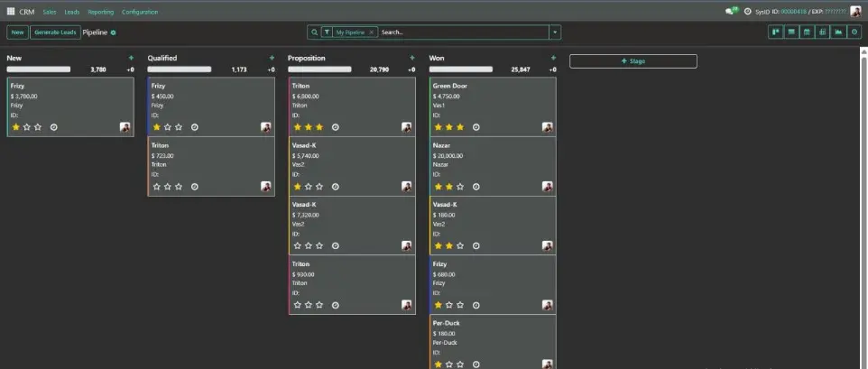Open the apps grid menu icon

click(x=11, y=12)
